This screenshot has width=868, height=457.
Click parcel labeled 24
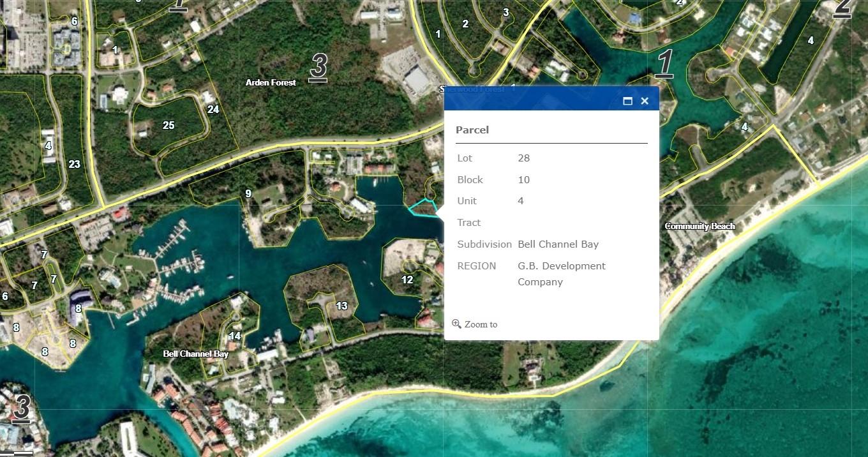[213, 109]
